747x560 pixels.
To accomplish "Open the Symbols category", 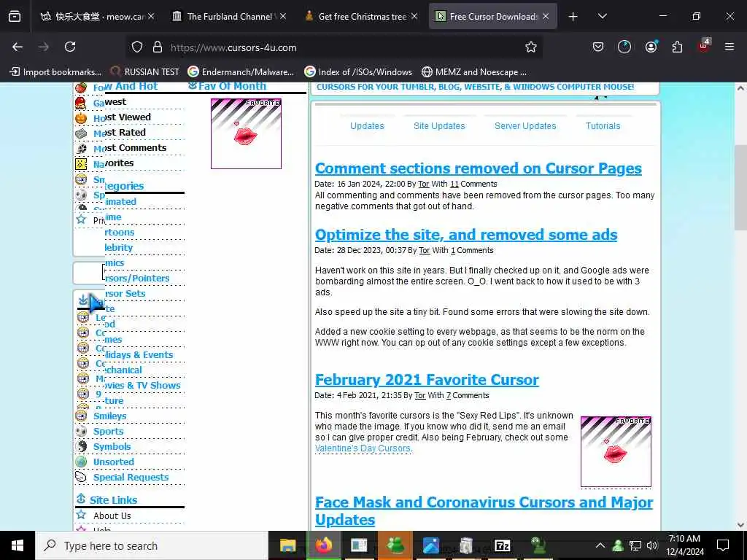I will click(x=112, y=446).
